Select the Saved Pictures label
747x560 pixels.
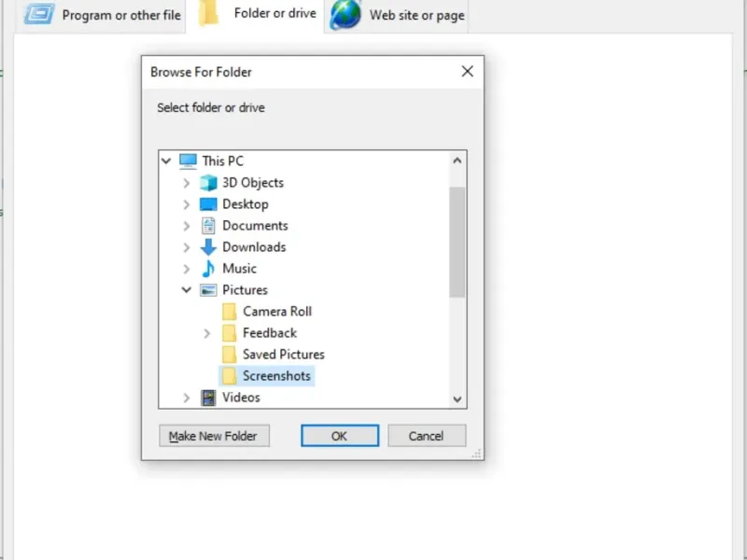pos(284,355)
